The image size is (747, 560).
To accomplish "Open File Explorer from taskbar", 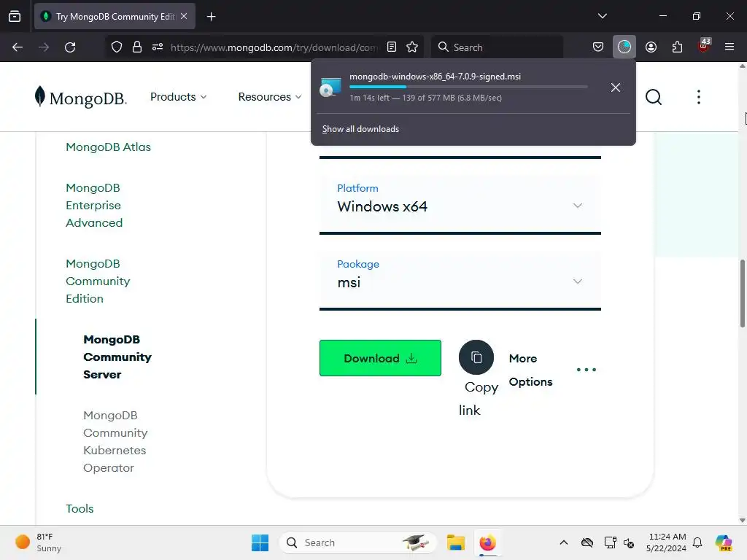I will 455,542.
